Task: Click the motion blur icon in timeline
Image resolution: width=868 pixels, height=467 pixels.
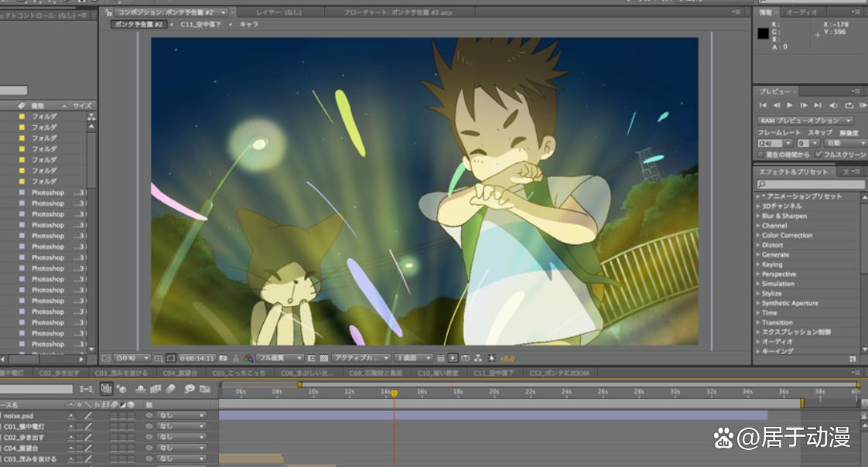Action: pyautogui.click(x=170, y=388)
